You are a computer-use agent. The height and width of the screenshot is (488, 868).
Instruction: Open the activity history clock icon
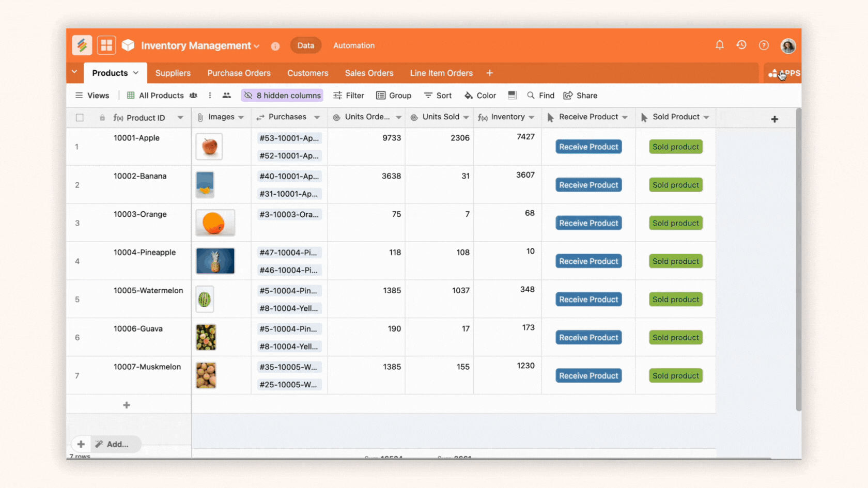[741, 45]
